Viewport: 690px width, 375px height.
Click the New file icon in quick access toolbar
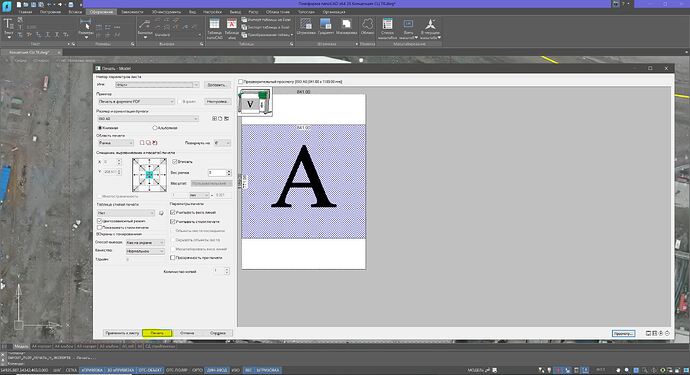click(19, 4)
